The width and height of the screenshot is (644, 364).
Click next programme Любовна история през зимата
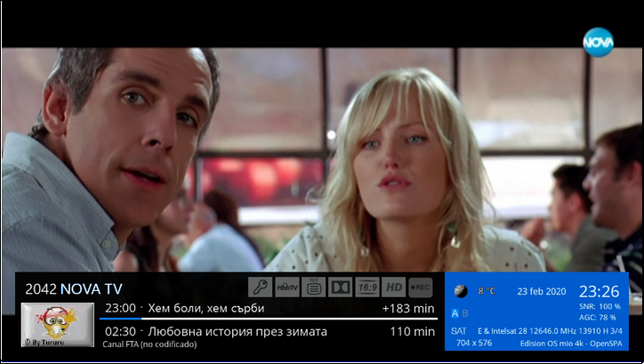tap(237, 332)
